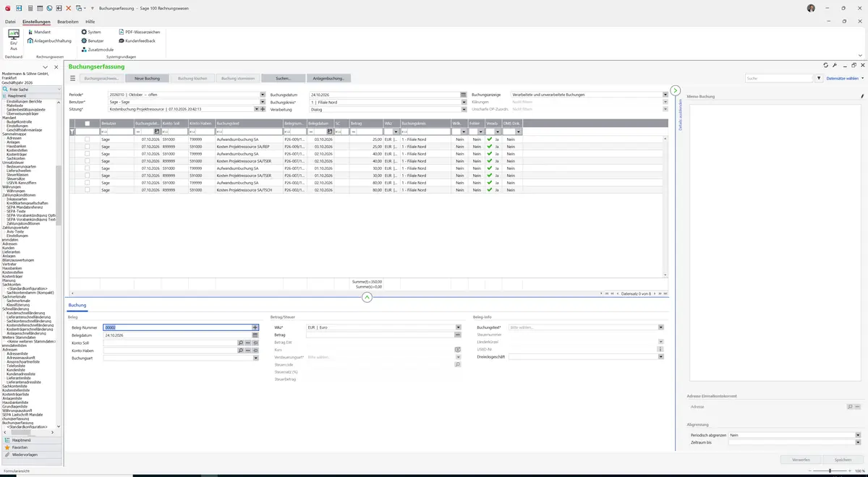Viewport: 868px width, 477px height.
Task: Open the Periode dropdown
Action: point(263,95)
